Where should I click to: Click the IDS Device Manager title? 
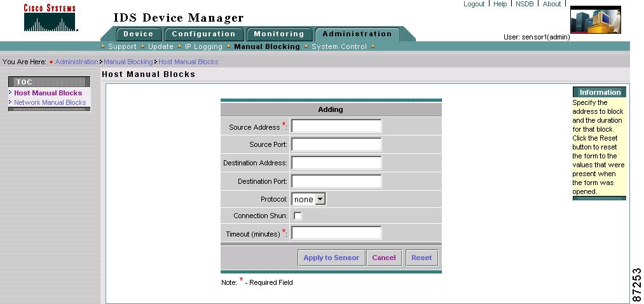coord(179,18)
